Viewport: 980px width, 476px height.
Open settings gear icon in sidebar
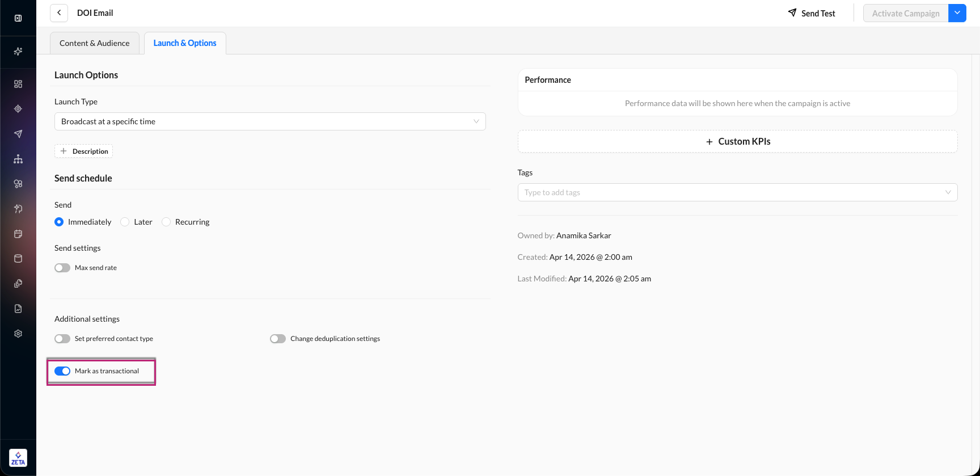(x=18, y=334)
